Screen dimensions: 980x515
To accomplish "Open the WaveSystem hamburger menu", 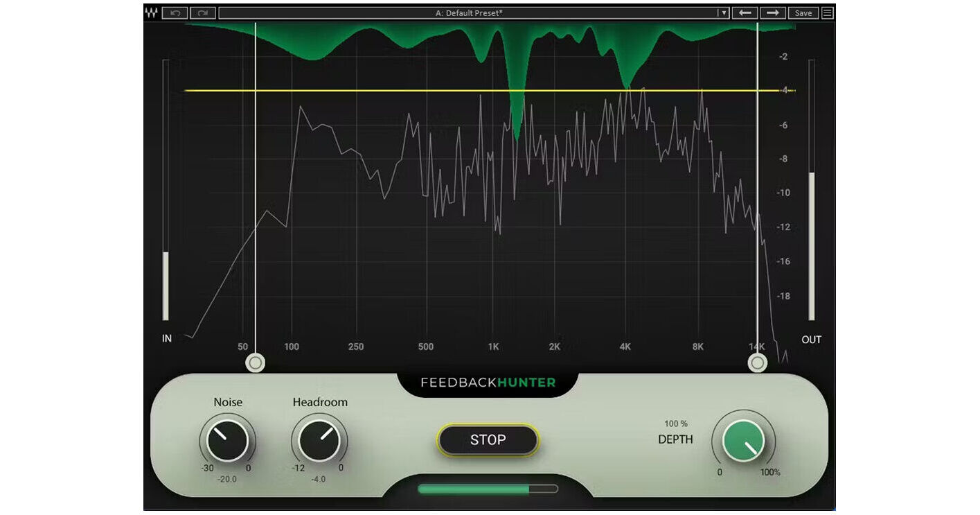I will pos(826,12).
